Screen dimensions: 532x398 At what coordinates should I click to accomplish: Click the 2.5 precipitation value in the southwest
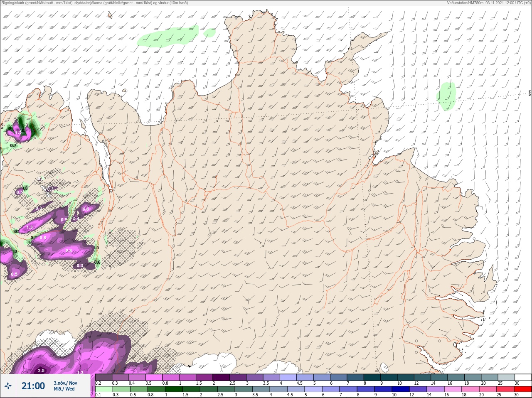click(41, 371)
